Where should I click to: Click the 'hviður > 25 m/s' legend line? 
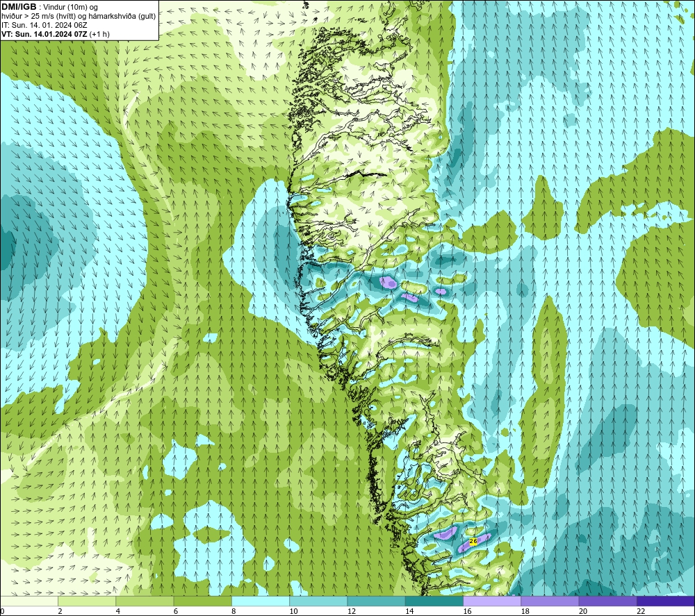79,16
